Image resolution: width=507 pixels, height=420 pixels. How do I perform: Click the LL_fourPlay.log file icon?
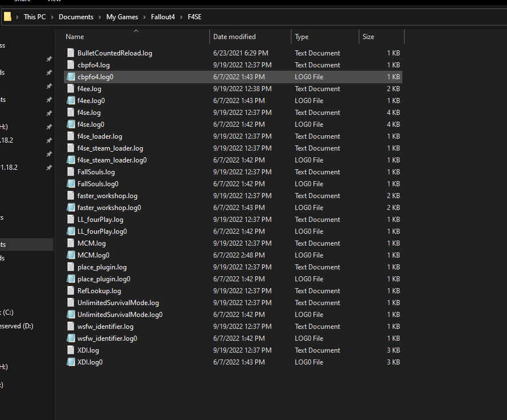pos(71,220)
